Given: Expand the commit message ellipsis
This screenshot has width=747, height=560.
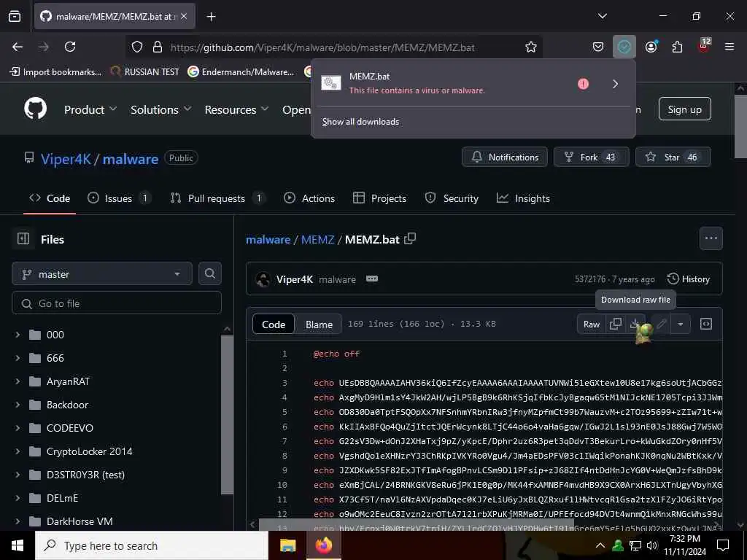Looking at the screenshot, I should coord(371,279).
